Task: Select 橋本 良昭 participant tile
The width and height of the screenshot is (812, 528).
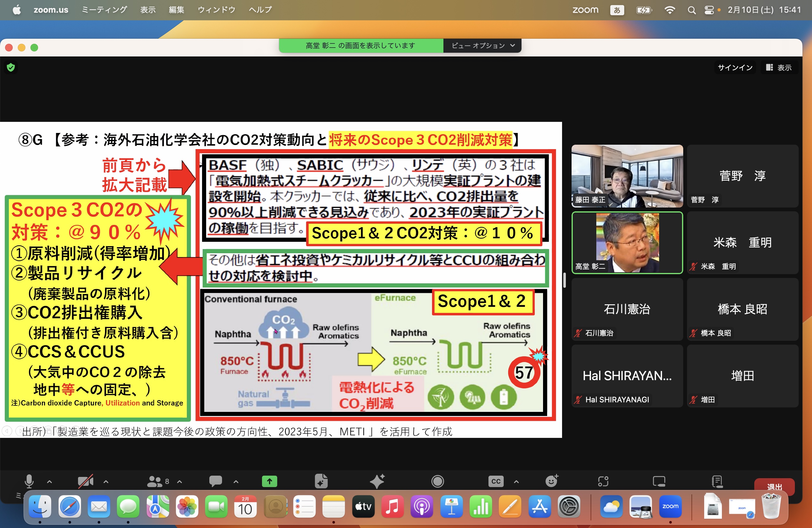Action: (743, 309)
